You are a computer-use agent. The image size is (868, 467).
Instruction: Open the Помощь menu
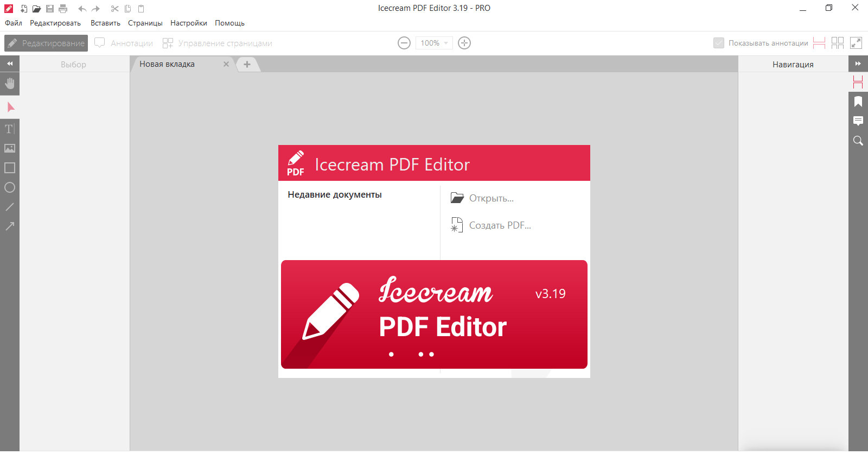(x=229, y=23)
